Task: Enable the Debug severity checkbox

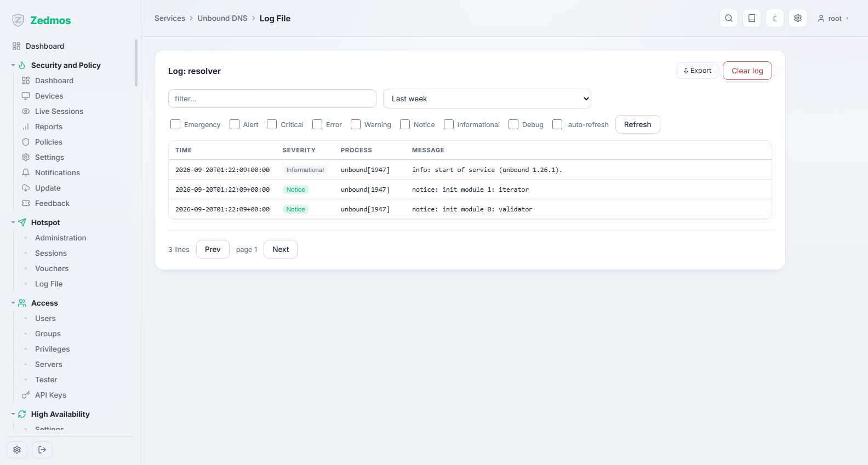Action: [513, 124]
